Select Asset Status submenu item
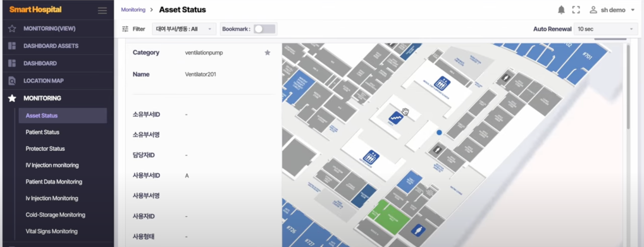 coord(63,116)
